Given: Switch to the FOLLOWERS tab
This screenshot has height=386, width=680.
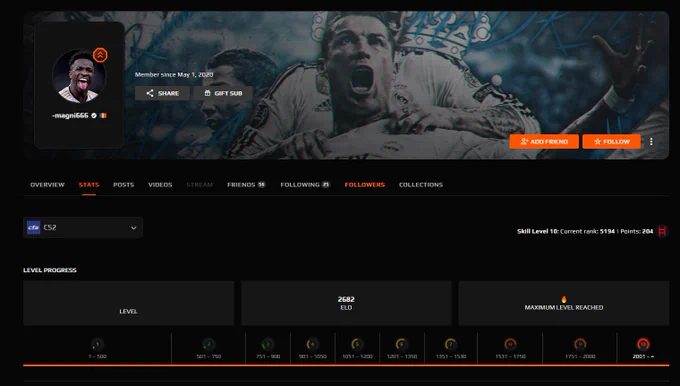Looking at the screenshot, I should 365,185.
